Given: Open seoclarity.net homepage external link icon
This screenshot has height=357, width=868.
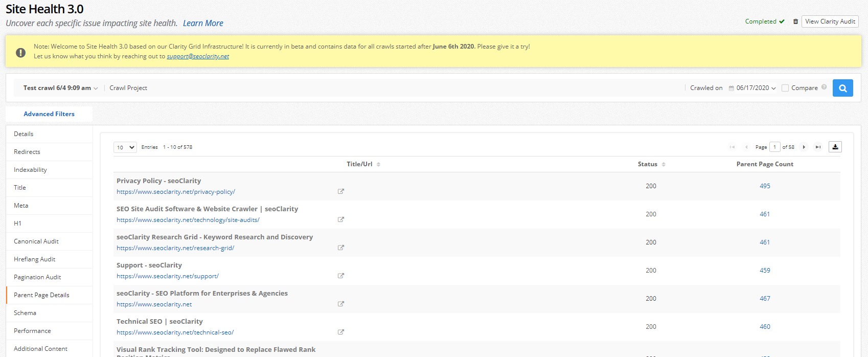Looking at the screenshot, I should 341,304.
